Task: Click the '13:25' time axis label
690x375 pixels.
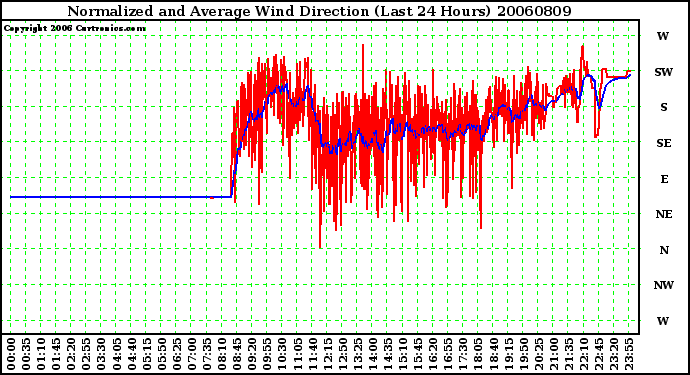Action: click(x=357, y=354)
